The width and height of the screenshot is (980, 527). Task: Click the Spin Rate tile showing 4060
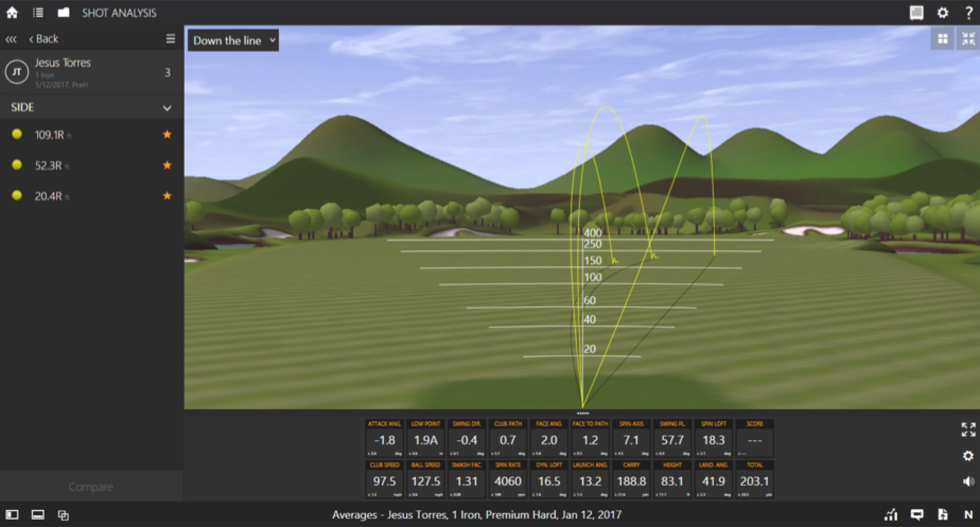click(508, 480)
